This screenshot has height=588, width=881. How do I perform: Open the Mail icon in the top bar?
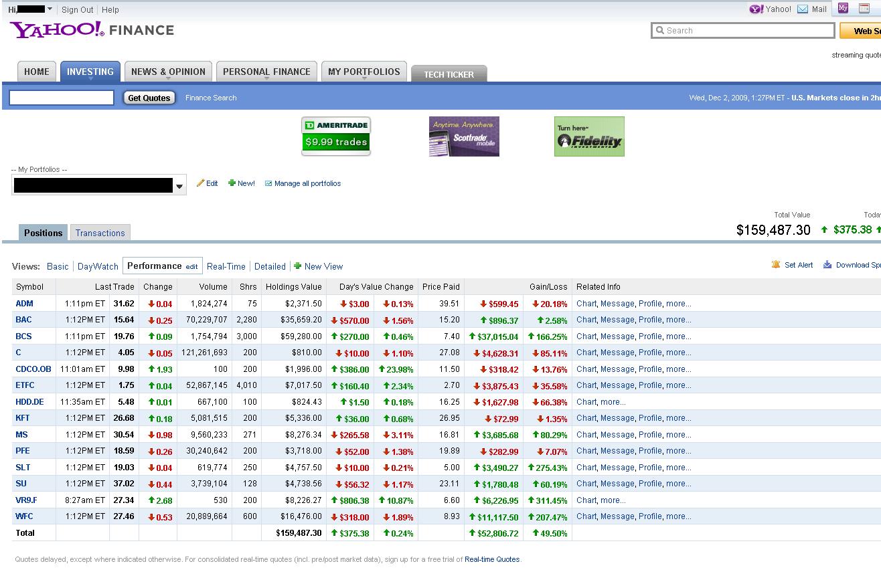point(801,9)
